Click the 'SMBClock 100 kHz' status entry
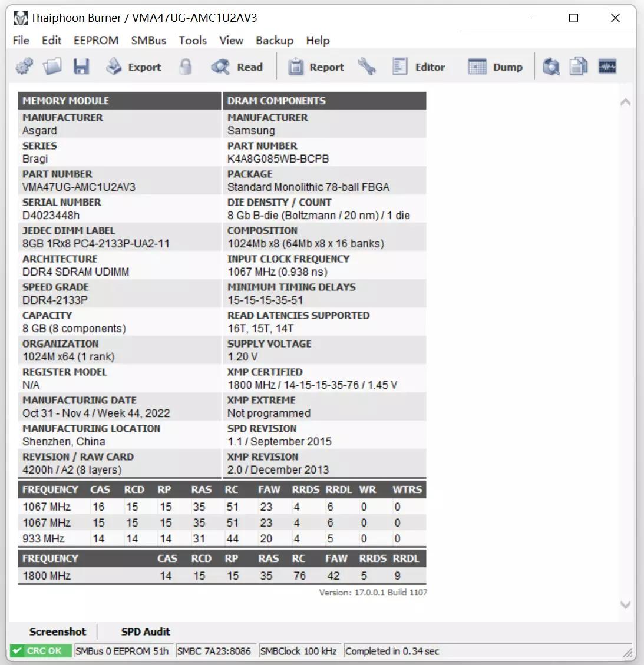Screen dimensions: 644x665 (x=298, y=651)
